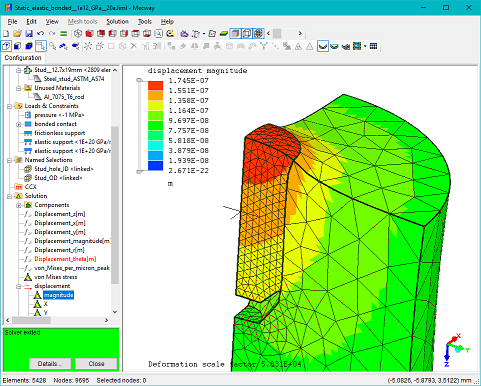Click the Displacement_magnitude[m] formula item
The height and width of the screenshot is (386, 481).
tap(72, 241)
